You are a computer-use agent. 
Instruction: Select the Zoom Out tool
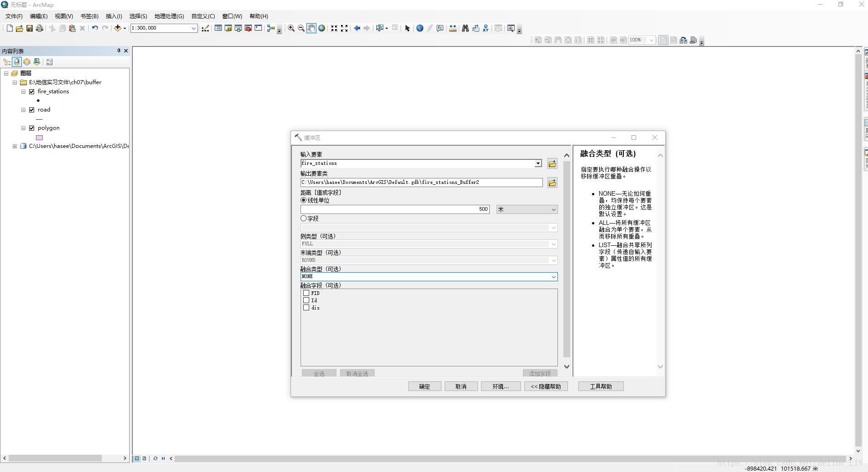coord(301,28)
